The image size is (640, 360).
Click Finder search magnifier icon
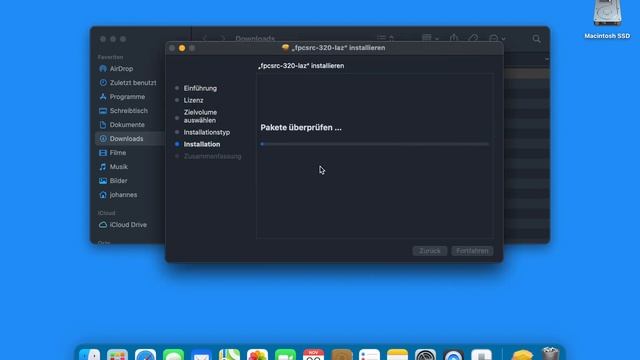536,39
